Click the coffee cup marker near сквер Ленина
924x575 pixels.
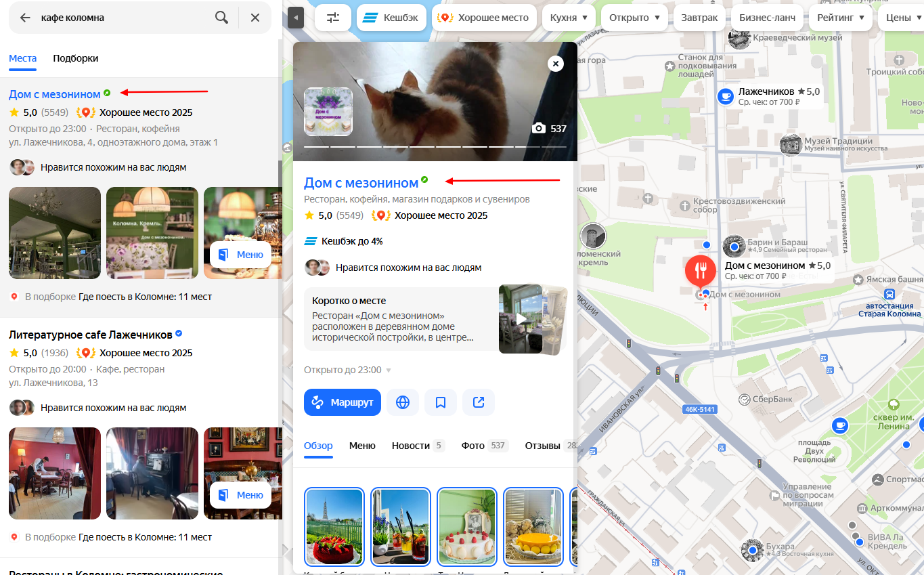(x=840, y=425)
